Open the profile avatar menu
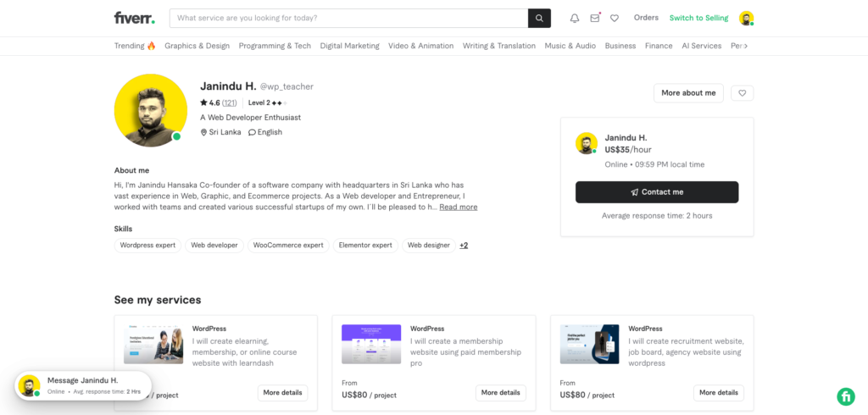 pyautogui.click(x=746, y=18)
